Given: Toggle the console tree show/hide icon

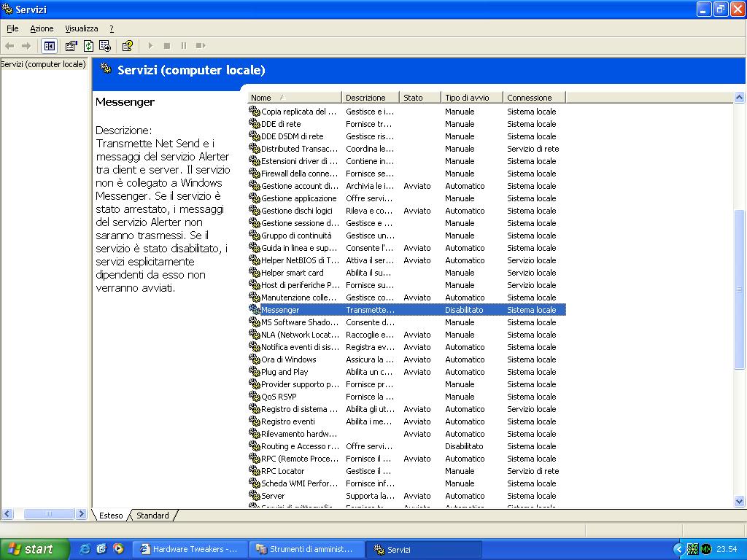Looking at the screenshot, I should tap(49, 46).
